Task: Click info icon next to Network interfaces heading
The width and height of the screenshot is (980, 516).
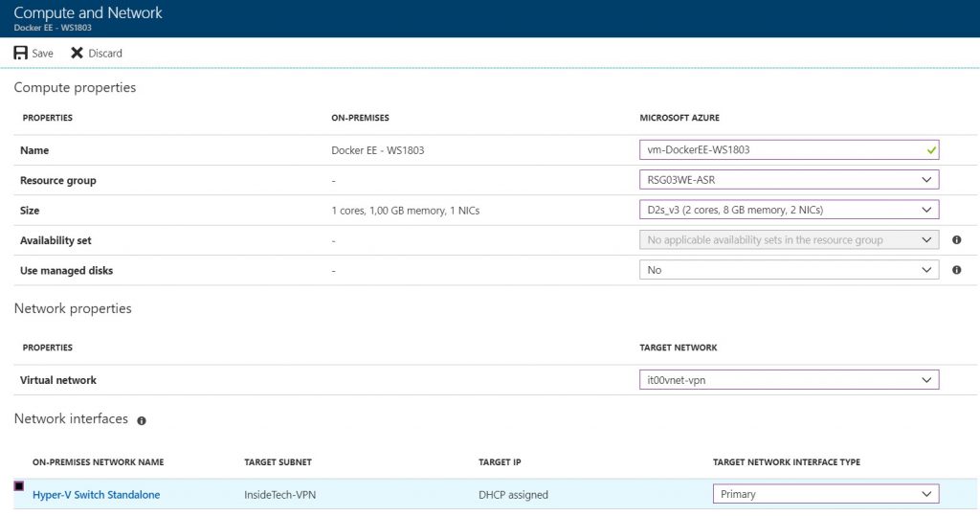Action: [x=142, y=421]
